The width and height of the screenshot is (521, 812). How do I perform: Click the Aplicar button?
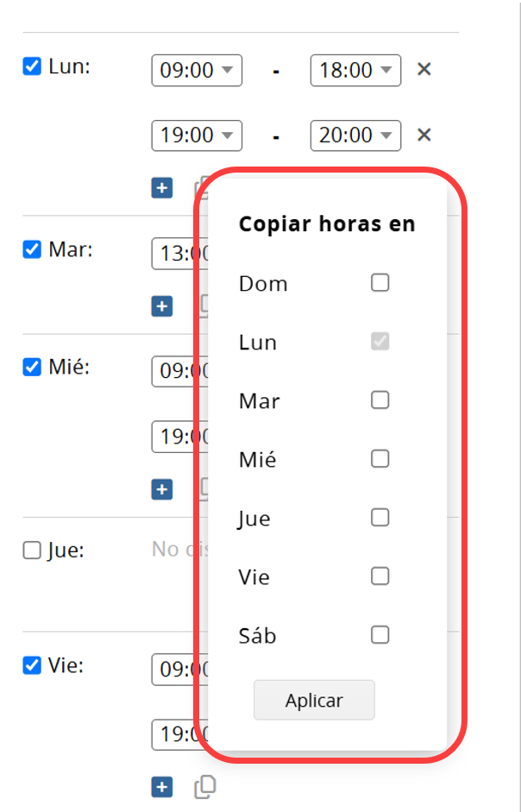coord(314,700)
